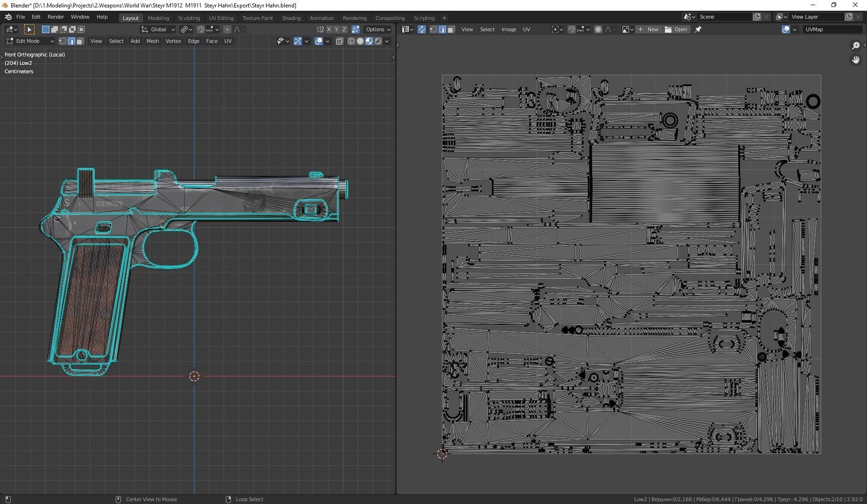This screenshot has width=867, height=504.
Task: Select the tweak arrow tool icon
Action: click(29, 29)
